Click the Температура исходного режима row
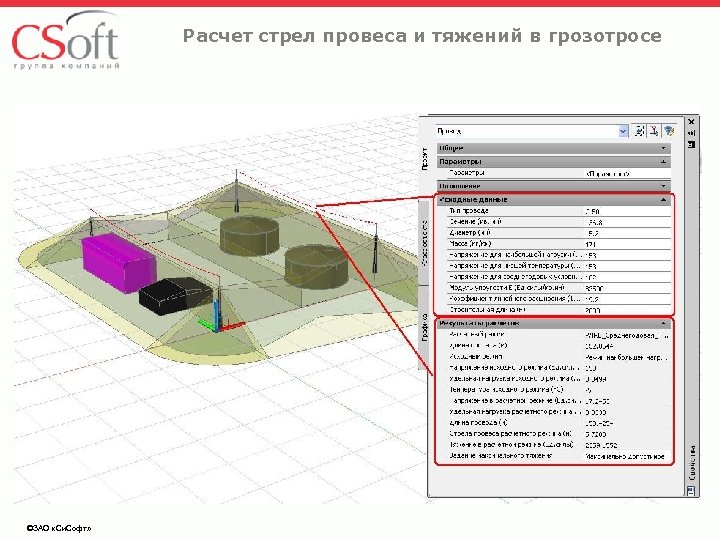 point(558,390)
